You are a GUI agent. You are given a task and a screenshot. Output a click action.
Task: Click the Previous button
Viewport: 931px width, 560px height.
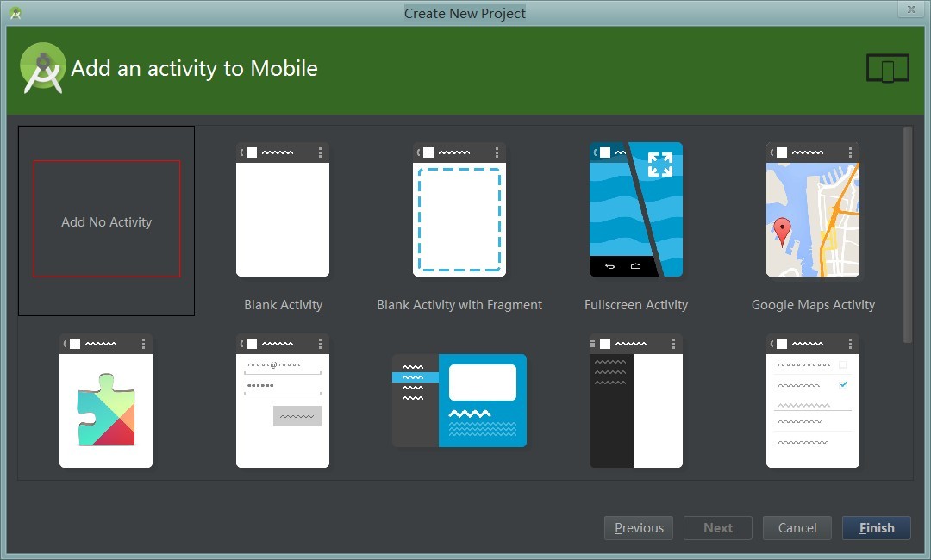[639, 528]
